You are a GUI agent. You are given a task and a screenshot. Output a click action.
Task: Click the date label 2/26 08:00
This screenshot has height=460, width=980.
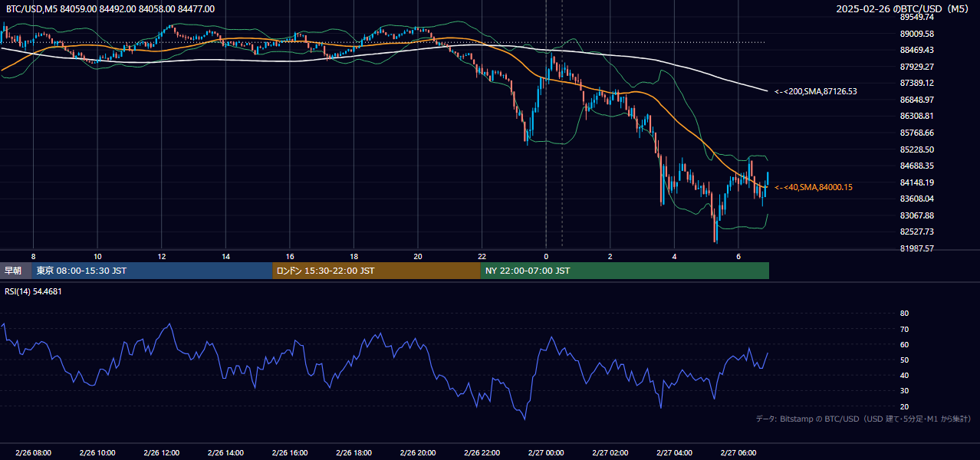(x=33, y=453)
